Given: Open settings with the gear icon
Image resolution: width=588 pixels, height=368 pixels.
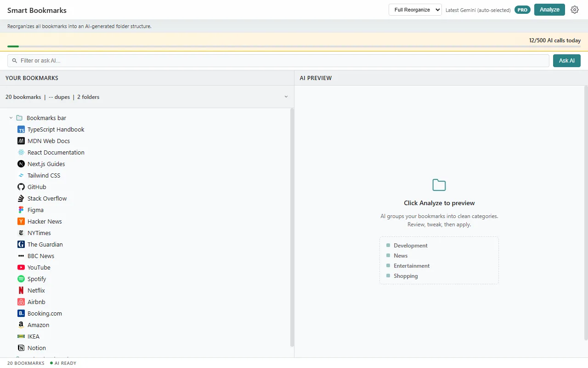Looking at the screenshot, I should (575, 10).
